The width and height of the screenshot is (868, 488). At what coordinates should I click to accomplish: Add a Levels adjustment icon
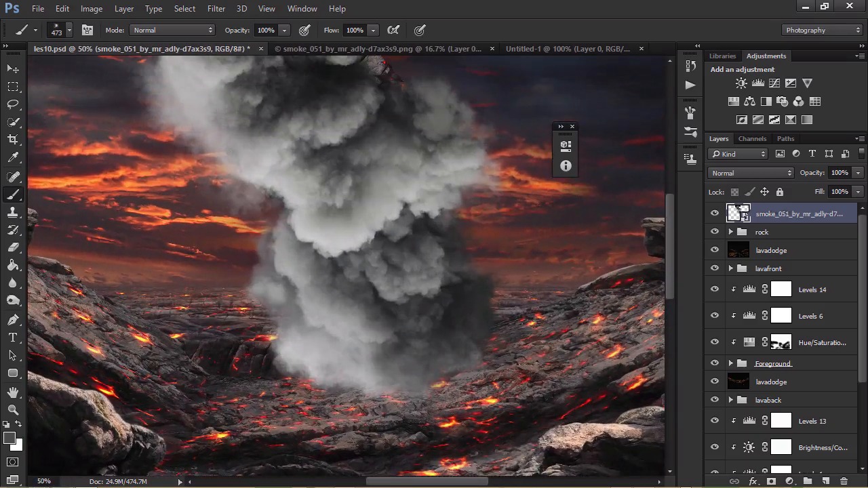click(x=757, y=83)
